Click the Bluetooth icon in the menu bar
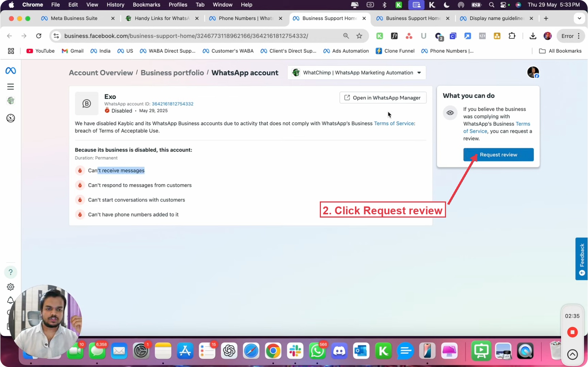Viewport: 588px width, 367px height. pos(384,5)
